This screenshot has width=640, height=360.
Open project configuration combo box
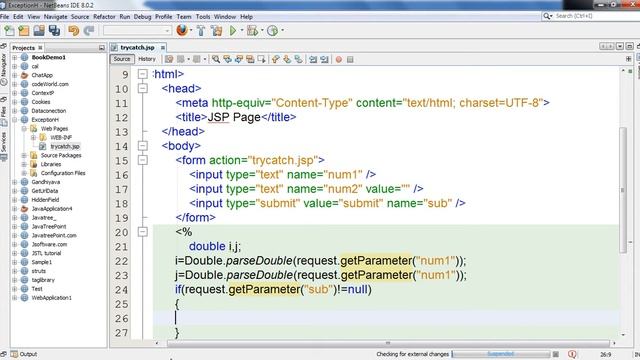tap(137, 31)
